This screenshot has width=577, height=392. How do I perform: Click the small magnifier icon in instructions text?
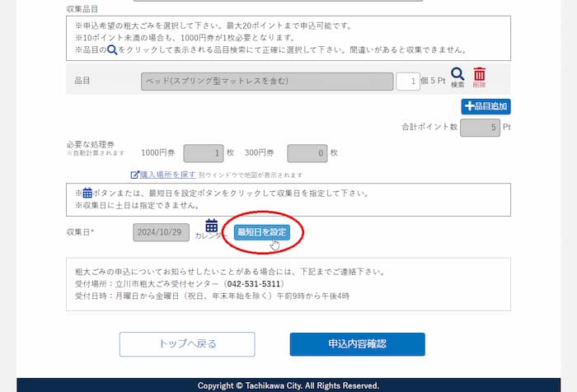point(112,49)
